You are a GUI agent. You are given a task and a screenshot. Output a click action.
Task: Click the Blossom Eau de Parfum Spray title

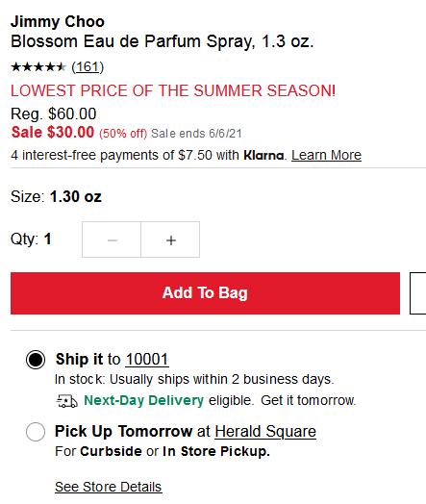click(x=163, y=41)
